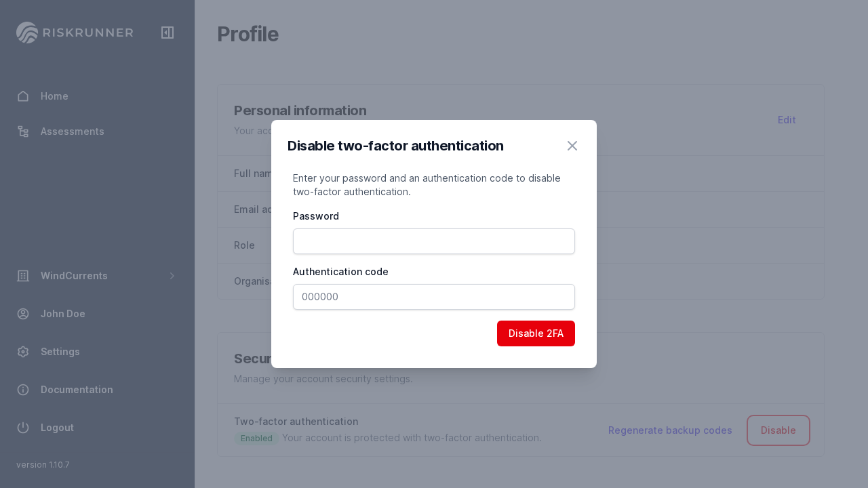Close the disable two-factor dialog
Viewport: 868px width, 488px height.
click(x=572, y=146)
